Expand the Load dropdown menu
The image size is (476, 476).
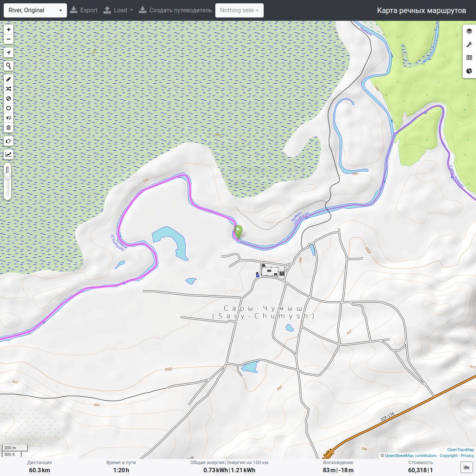click(x=118, y=10)
